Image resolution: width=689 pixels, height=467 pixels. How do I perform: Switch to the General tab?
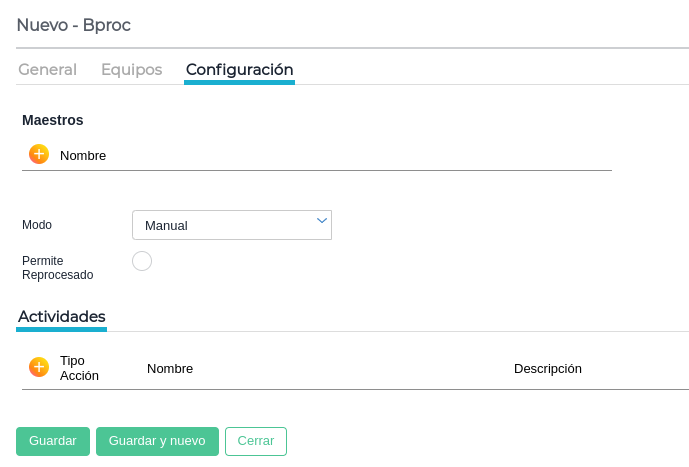point(47,70)
